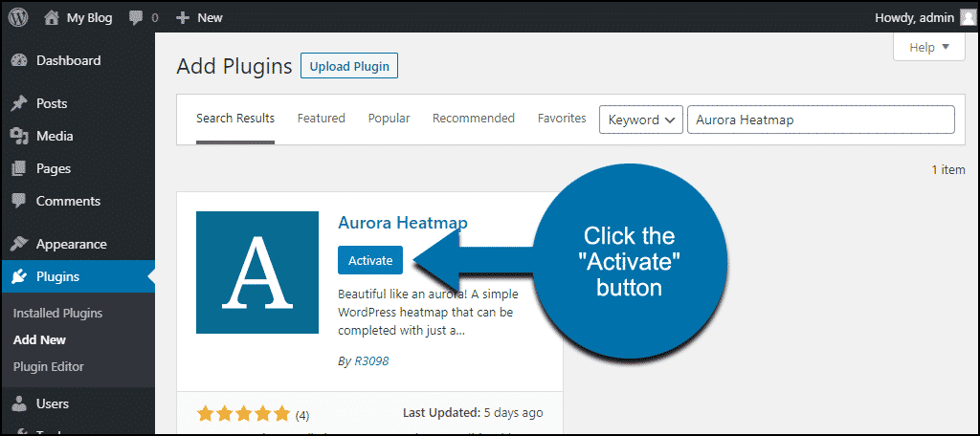Click the Upload Plugin button
The height and width of the screenshot is (436, 980).
click(349, 66)
